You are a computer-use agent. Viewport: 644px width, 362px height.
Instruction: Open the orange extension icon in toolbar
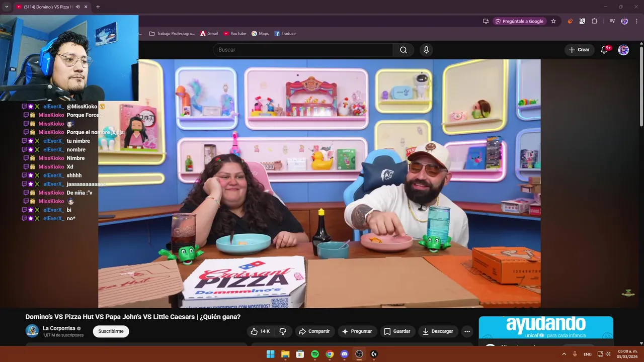570,21
